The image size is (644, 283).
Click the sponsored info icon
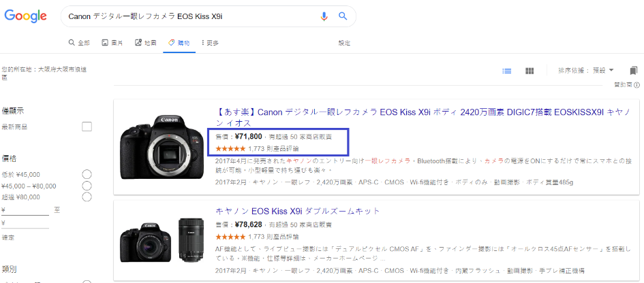637,85
